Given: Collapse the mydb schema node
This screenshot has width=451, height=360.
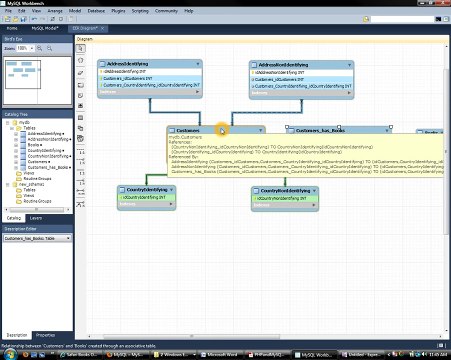Looking at the screenshot, I should pos(7,122).
